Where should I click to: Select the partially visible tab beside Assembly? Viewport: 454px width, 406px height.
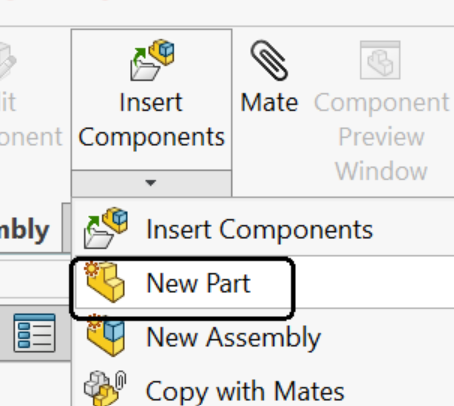tap(67, 228)
